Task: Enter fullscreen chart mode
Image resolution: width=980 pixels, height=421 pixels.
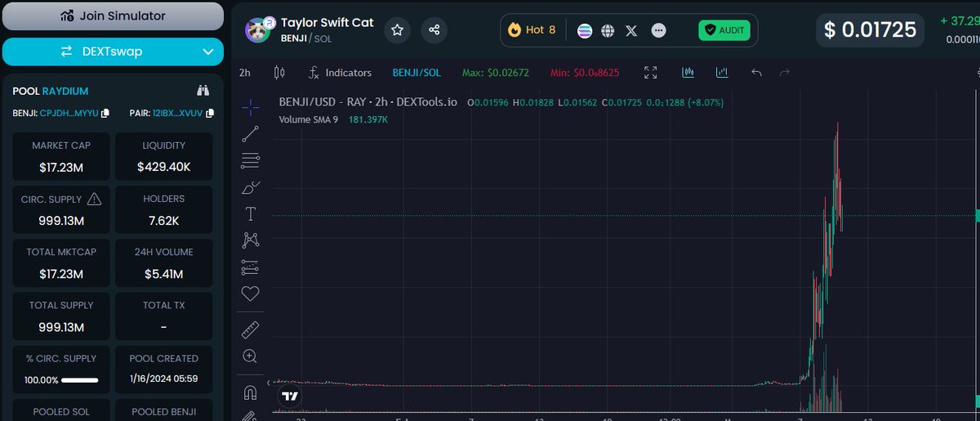Action: pos(651,73)
